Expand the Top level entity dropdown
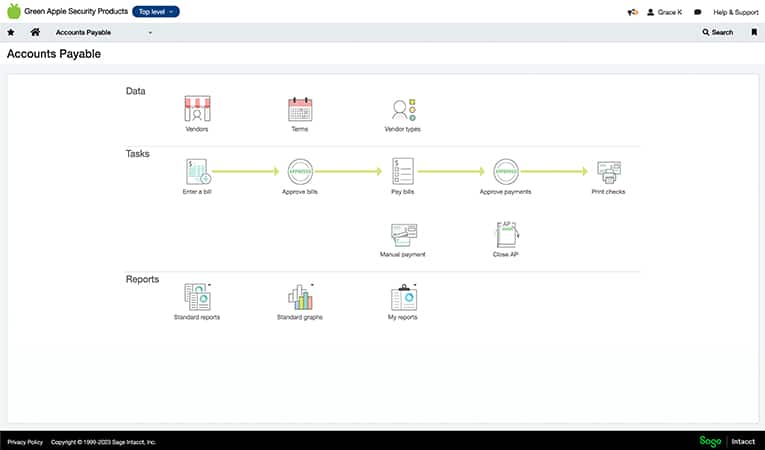Viewport: 765px width, 450px height. 156,12
